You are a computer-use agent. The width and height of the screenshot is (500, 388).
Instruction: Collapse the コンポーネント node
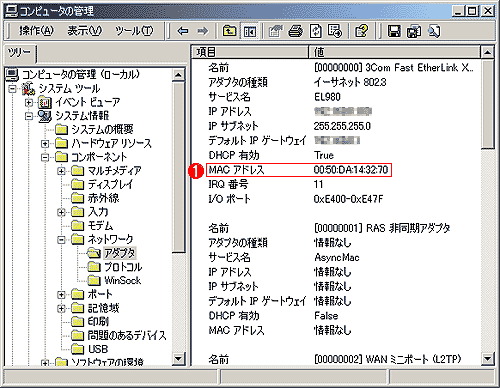point(45,157)
